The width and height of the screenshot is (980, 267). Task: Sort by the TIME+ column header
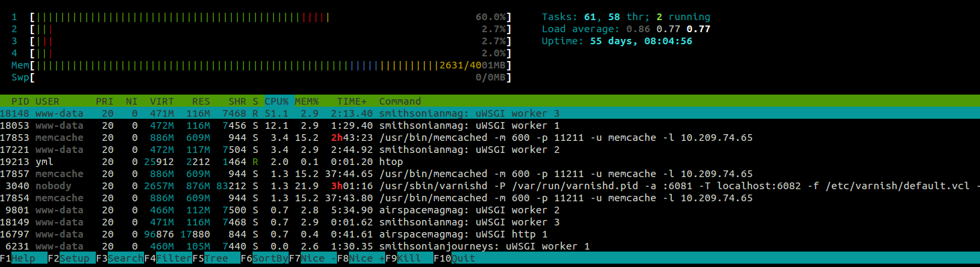(x=352, y=101)
